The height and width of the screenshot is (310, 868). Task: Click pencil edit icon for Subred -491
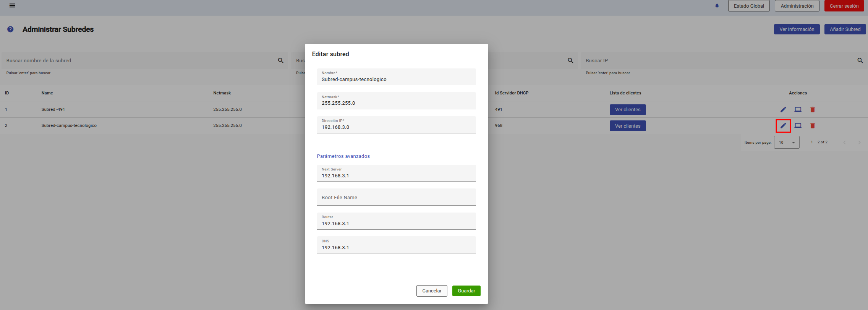pos(783,110)
